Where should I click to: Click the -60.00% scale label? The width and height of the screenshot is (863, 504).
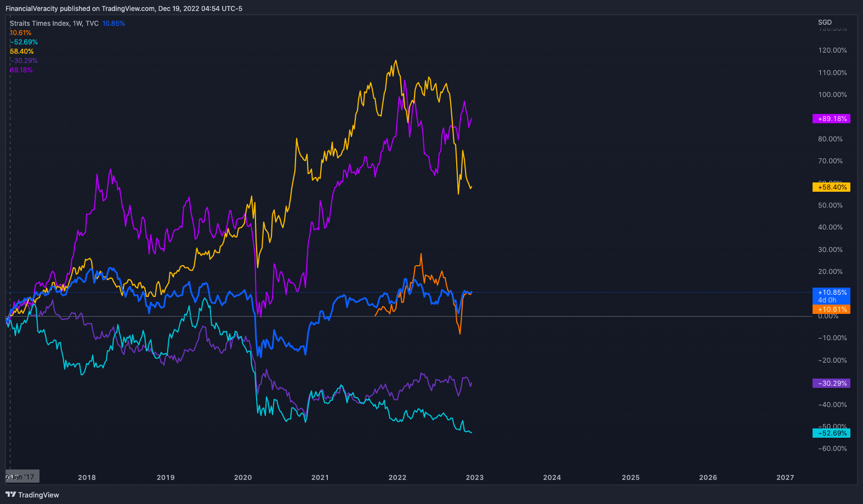[832, 449]
